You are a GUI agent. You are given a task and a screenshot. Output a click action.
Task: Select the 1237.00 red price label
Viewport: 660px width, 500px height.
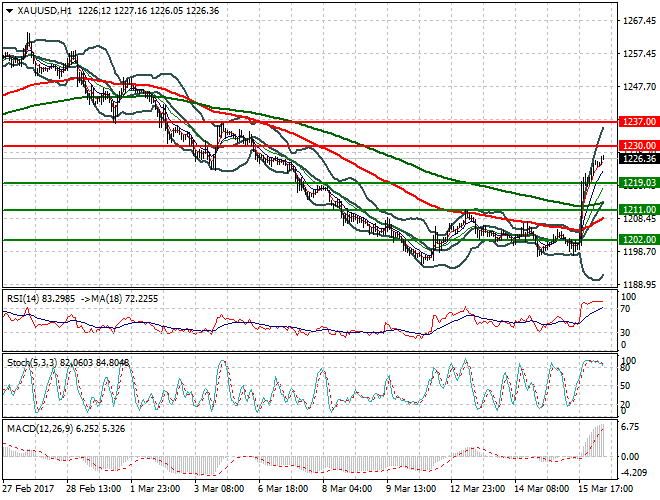point(638,121)
